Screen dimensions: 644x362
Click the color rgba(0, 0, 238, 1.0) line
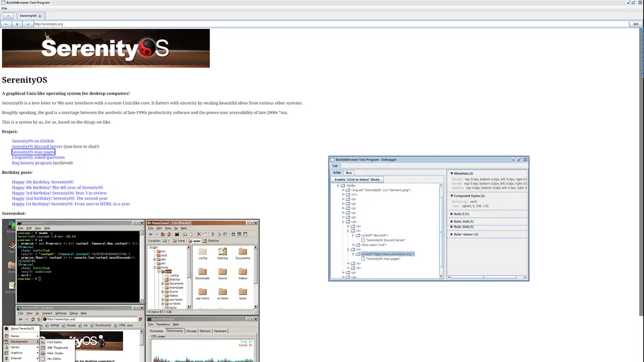coord(471,206)
